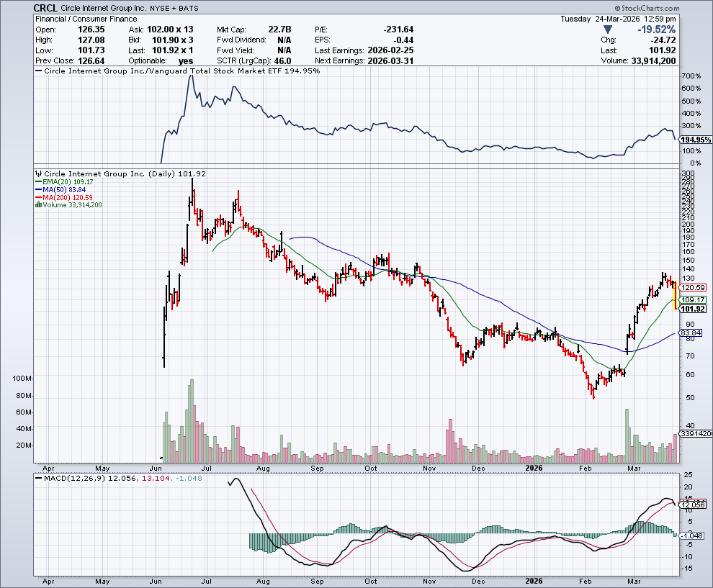
Task: Click the green EMA(20) legend line marker
Action: 37,183
